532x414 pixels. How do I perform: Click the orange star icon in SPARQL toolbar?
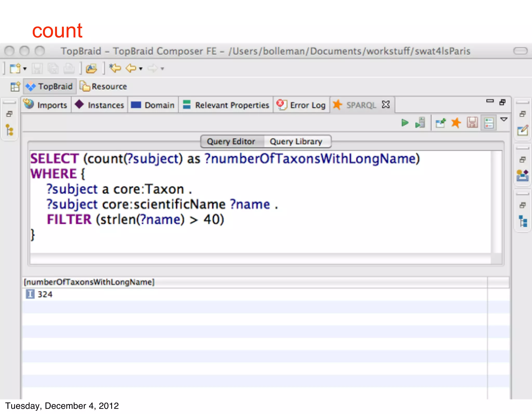pos(456,123)
